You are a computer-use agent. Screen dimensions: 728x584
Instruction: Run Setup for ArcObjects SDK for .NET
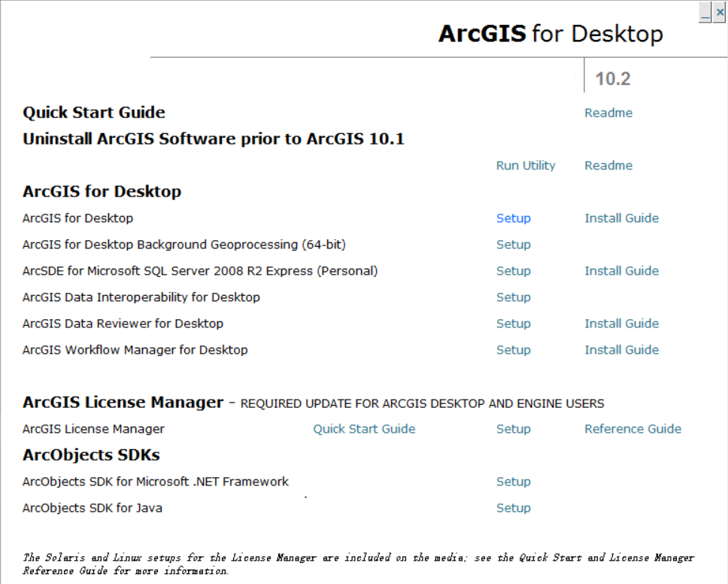[514, 482]
